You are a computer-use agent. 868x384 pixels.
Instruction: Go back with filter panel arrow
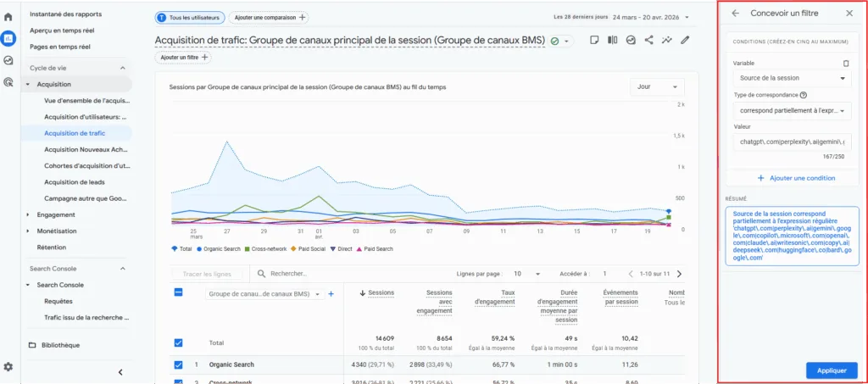coord(735,13)
